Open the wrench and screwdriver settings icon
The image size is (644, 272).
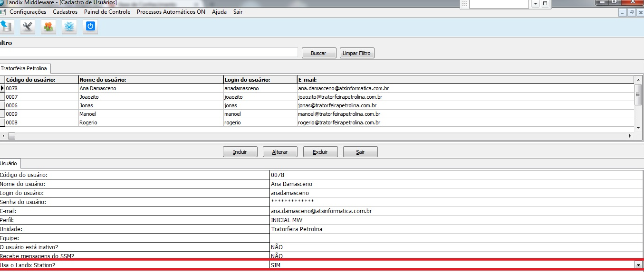point(28,27)
